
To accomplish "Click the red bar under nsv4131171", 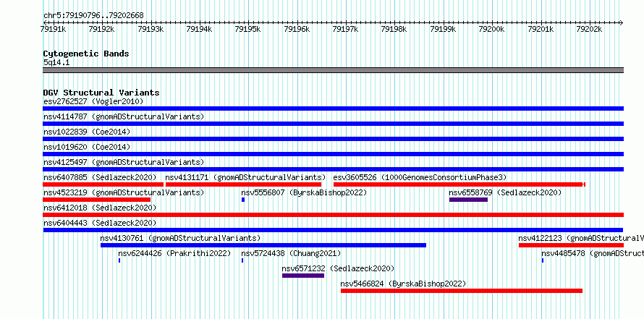I will point(244,184).
